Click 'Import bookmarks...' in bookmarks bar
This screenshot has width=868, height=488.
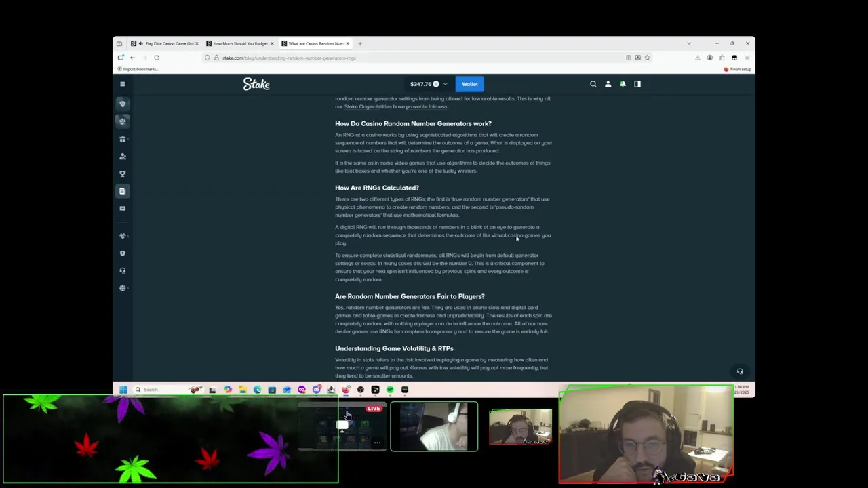coord(138,69)
